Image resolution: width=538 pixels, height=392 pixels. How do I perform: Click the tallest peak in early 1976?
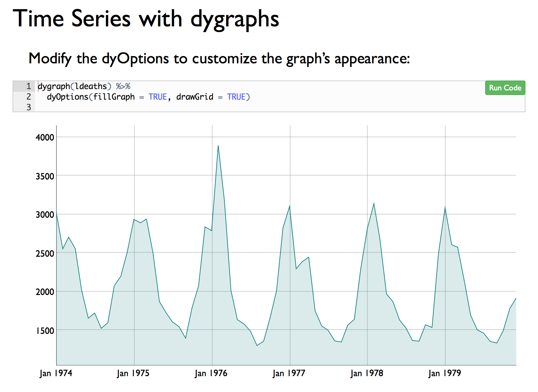[x=218, y=146]
